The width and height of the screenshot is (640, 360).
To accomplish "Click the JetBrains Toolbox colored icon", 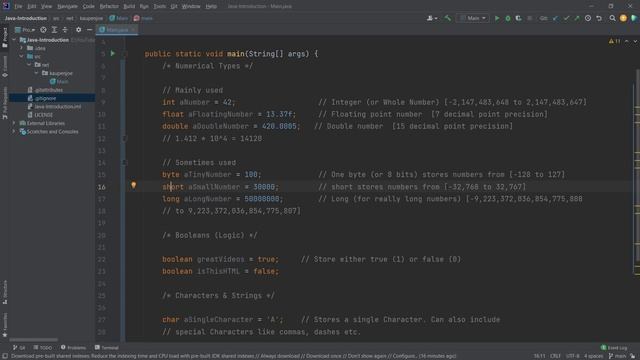I will pos(634,18).
